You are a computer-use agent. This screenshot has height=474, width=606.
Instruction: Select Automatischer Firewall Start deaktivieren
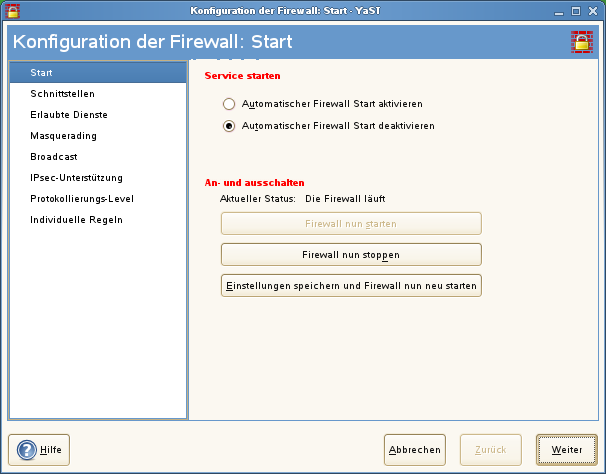point(229,126)
